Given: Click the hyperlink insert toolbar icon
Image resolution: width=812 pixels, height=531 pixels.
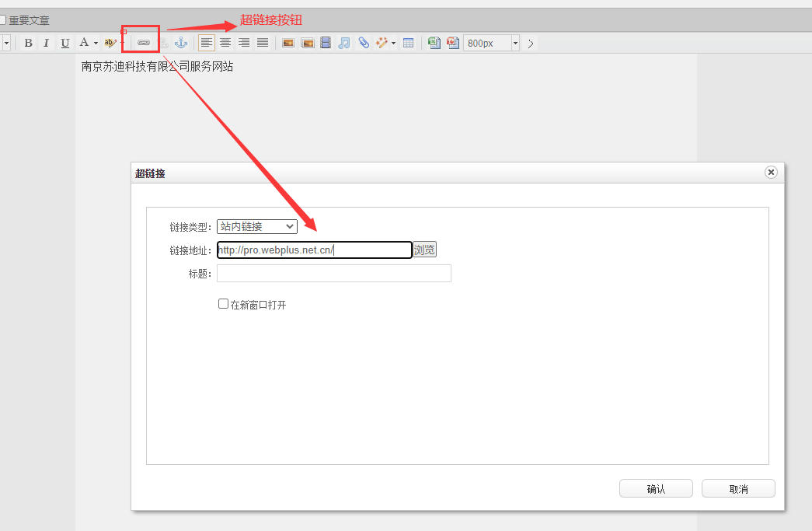Looking at the screenshot, I should click(144, 43).
